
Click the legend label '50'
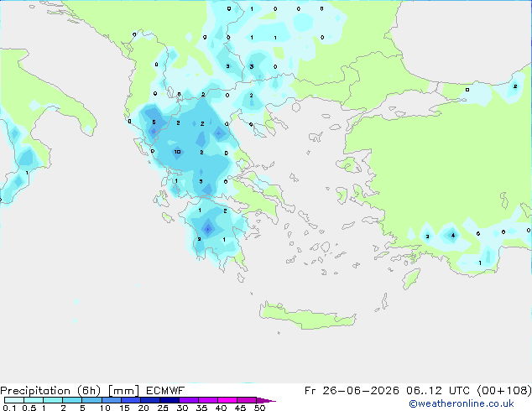pos(259,408)
